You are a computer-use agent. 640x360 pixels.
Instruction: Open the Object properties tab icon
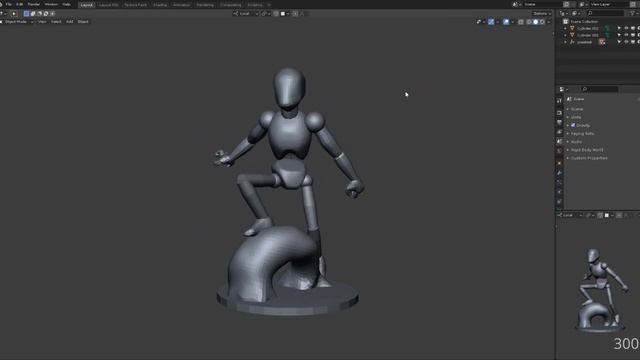pyautogui.click(x=559, y=163)
